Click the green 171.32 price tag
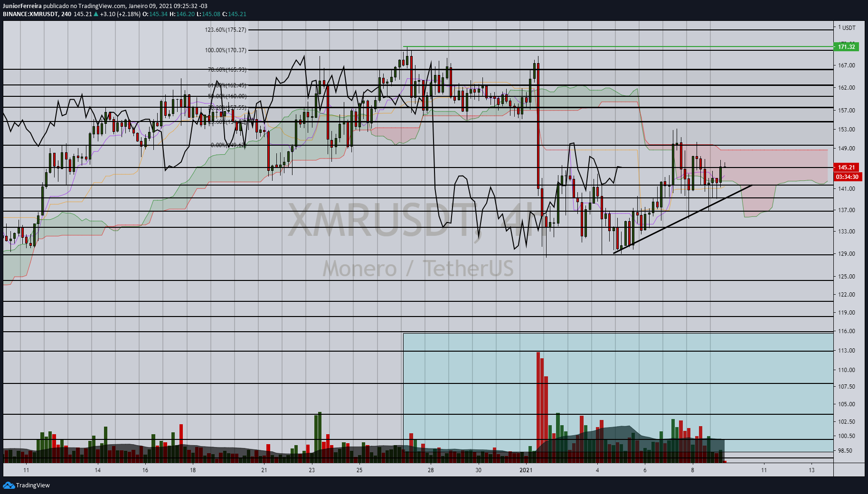The width and height of the screenshot is (868, 494). 846,47
